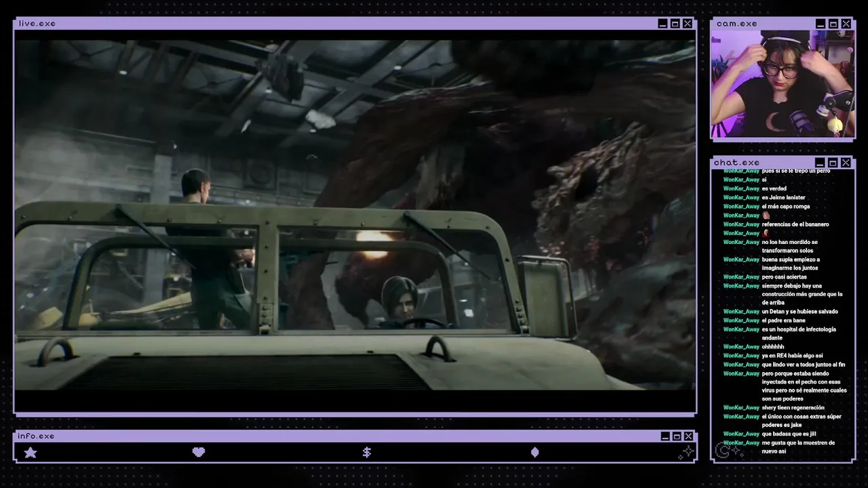Viewport: 868px width, 488px height.
Task: Click WonKar_Away username beside 'pero casi aciertas'
Action: [741, 277]
